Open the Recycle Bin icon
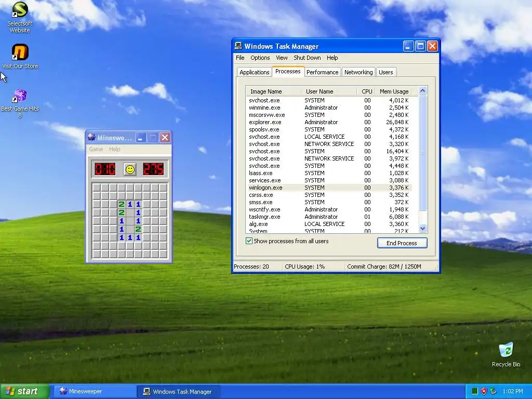The image size is (532, 399). pos(506,354)
